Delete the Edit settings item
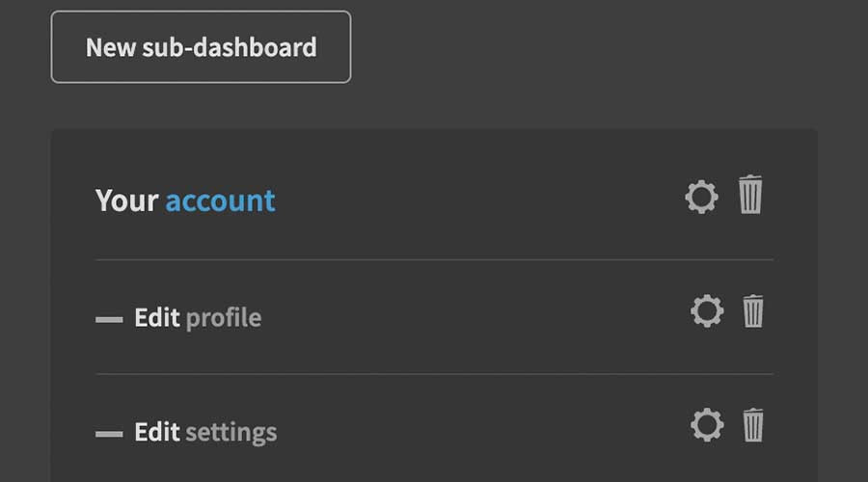Viewport: 868px width, 482px height. tap(753, 425)
